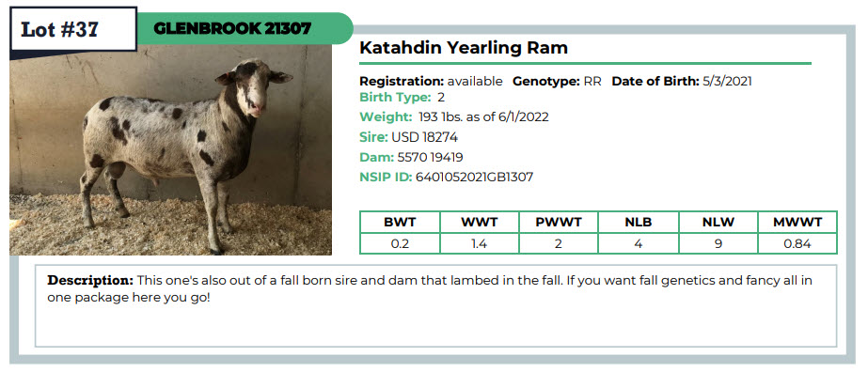The width and height of the screenshot is (868, 372).
Task: Select the PWWT value cell 2
Action: [559, 243]
